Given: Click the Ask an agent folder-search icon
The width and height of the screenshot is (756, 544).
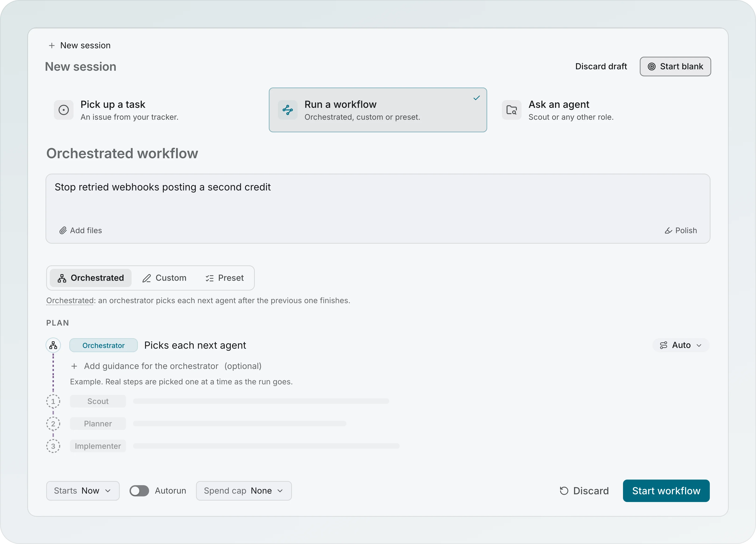Looking at the screenshot, I should (x=512, y=110).
